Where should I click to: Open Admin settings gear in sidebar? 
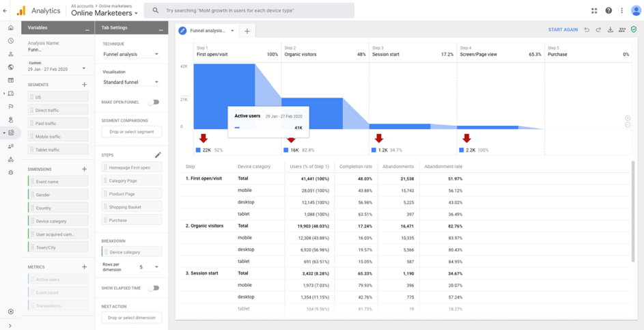coord(10,312)
